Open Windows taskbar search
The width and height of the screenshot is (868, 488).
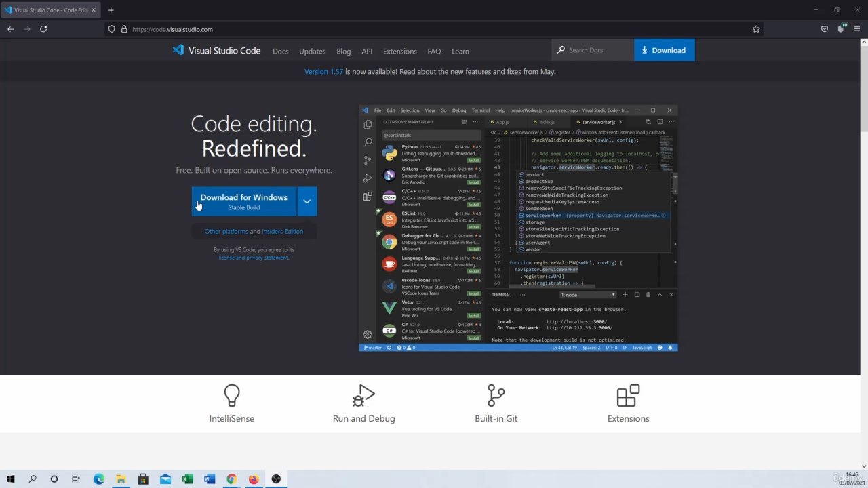33,479
